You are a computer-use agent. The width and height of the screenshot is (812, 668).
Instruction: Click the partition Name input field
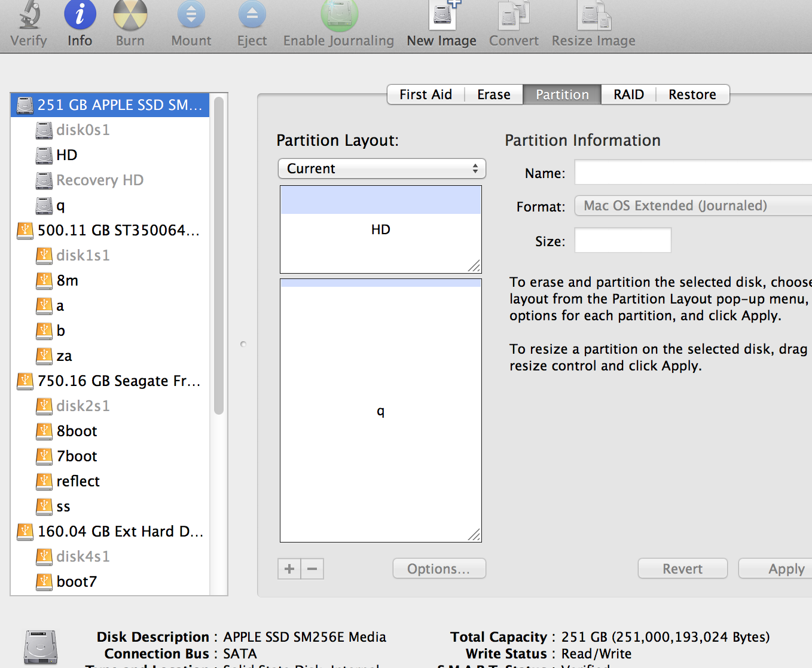694,173
